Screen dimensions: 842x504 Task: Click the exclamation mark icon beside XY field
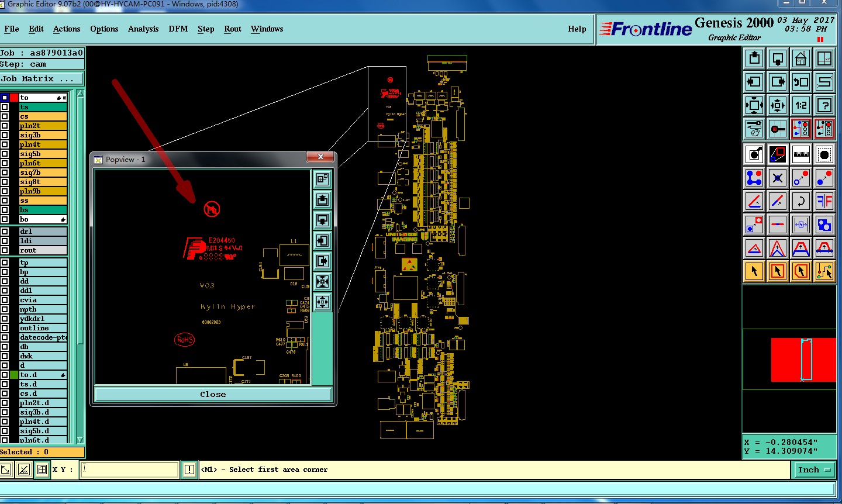(x=189, y=470)
